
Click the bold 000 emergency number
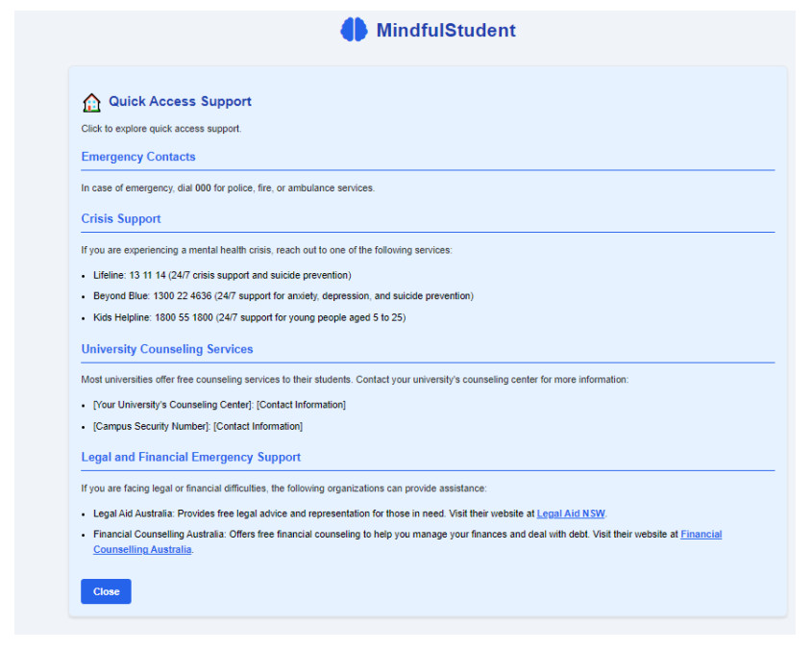pyautogui.click(x=203, y=188)
